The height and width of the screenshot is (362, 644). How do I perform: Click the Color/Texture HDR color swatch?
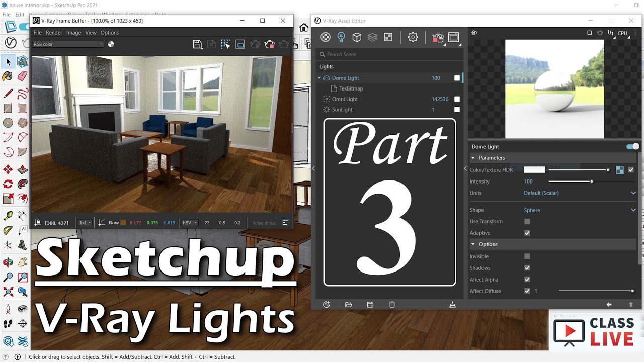(x=534, y=170)
